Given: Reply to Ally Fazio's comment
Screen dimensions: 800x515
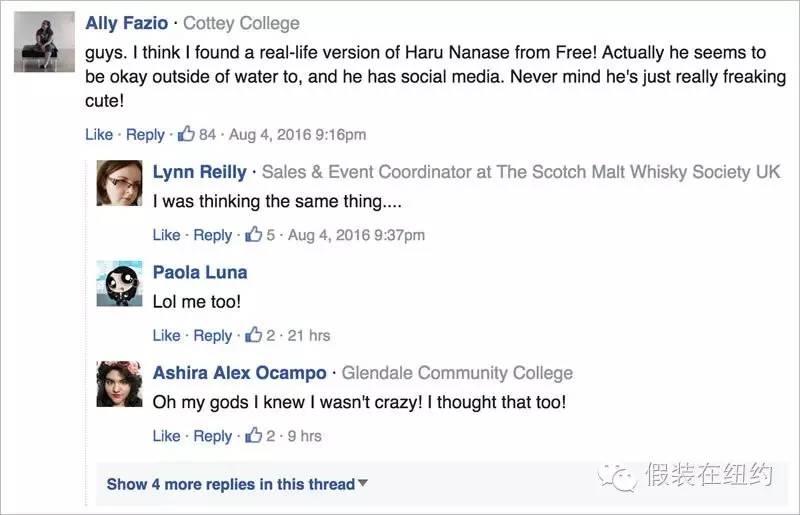Looking at the screenshot, I should [145, 134].
